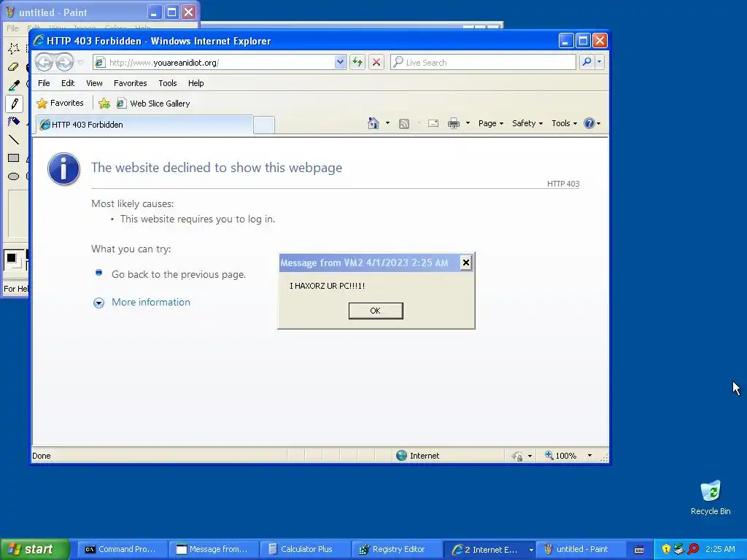Click the Print icon in command bar

point(454,124)
